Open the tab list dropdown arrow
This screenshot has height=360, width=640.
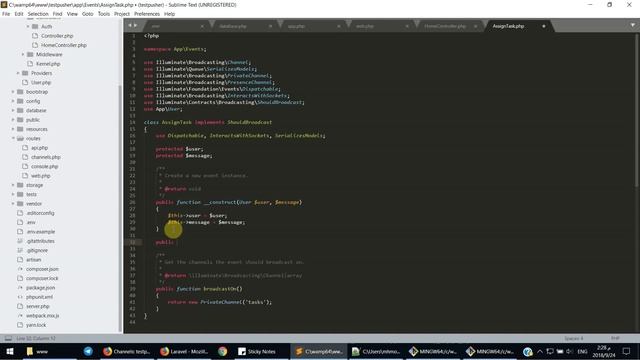(x=633, y=25)
